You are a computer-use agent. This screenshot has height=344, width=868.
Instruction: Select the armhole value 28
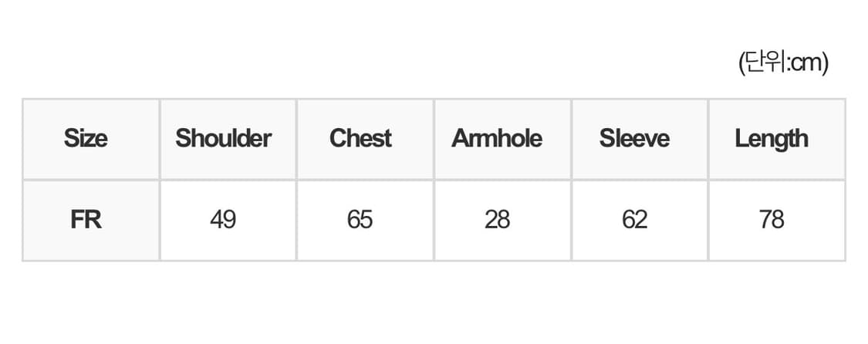pyautogui.click(x=497, y=220)
